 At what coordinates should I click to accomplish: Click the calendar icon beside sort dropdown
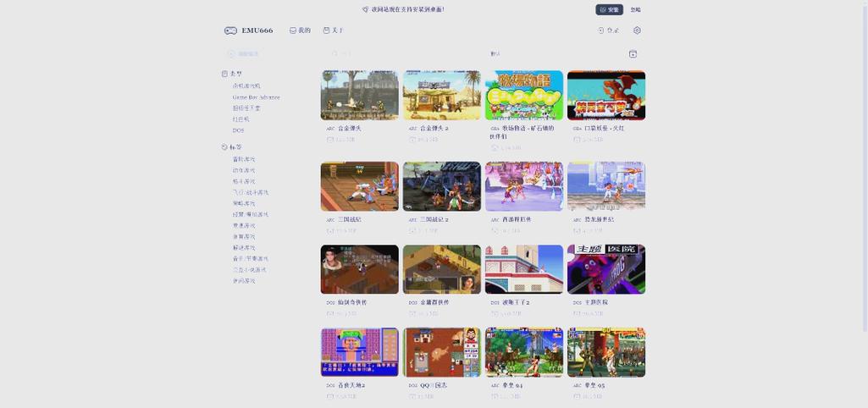[633, 53]
